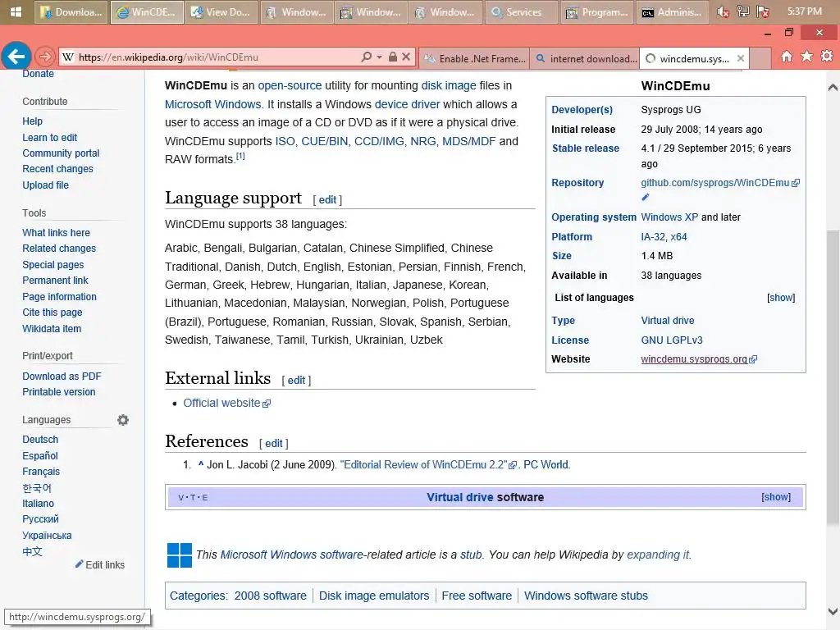Open the GNU LGPLv3 license link

(672, 340)
